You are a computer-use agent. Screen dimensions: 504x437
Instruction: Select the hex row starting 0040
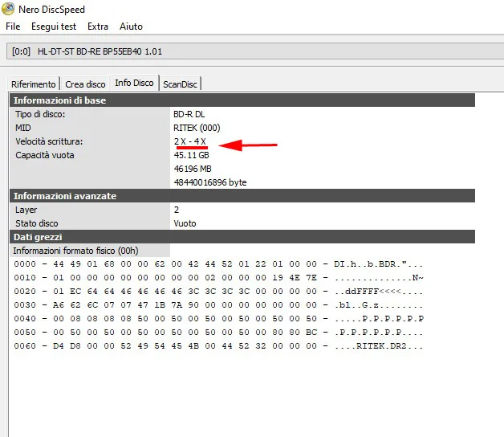pyautogui.click(x=218, y=319)
